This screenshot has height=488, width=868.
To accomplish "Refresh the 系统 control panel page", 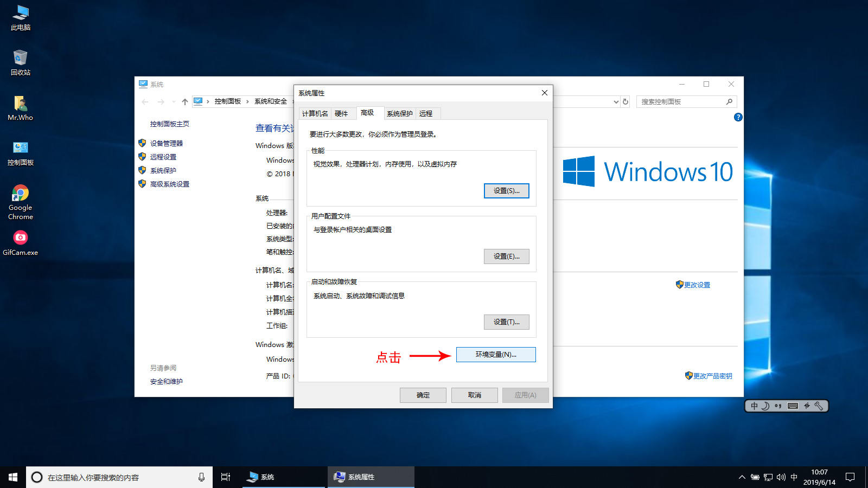I will (626, 101).
